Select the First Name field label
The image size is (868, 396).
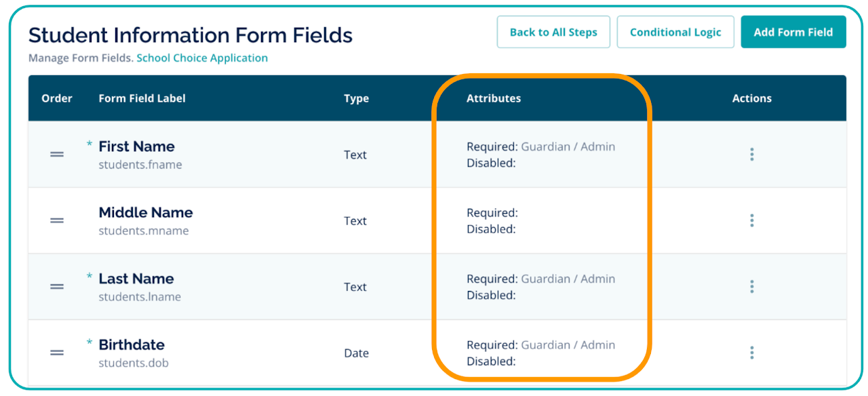136,146
